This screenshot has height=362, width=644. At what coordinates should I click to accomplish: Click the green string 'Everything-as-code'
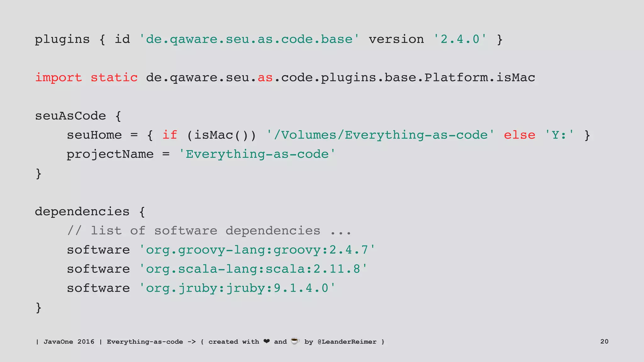[257, 154]
